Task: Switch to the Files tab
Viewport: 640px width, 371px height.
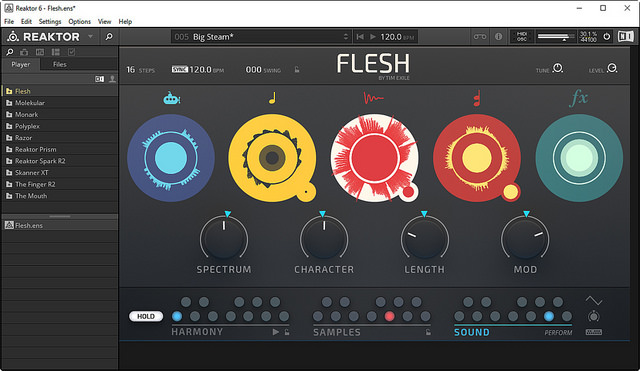Action: pos(60,64)
